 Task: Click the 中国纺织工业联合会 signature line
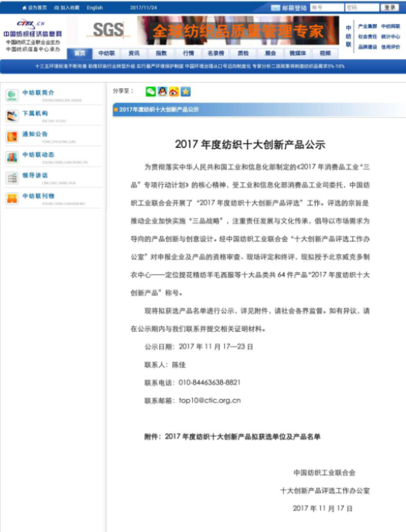point(325,473)
